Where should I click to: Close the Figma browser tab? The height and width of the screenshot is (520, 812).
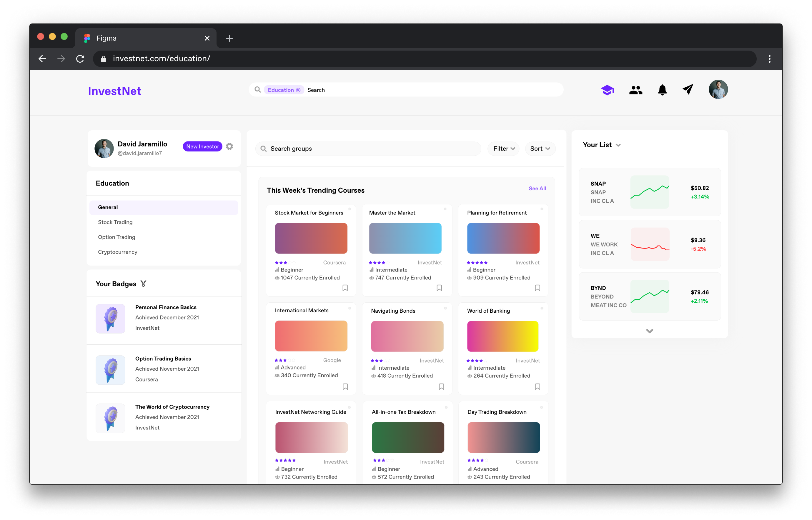click(x=207, y=38)
